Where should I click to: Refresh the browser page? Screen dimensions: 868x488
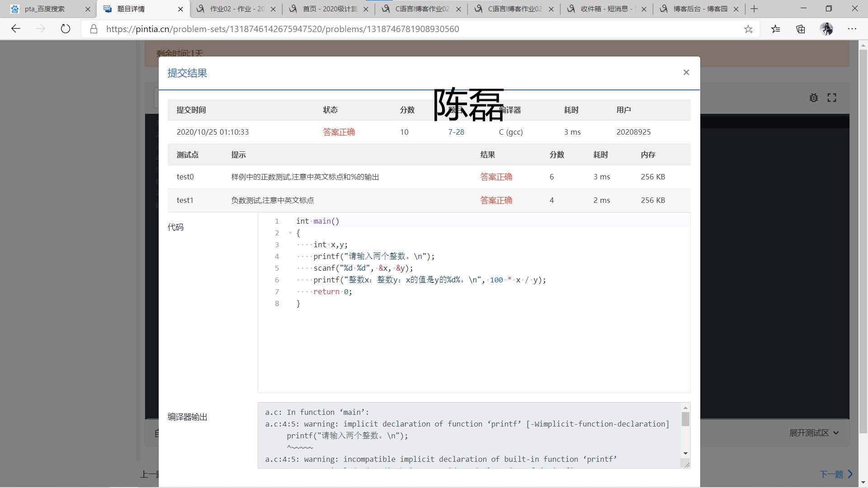click(x=66, y=29)
